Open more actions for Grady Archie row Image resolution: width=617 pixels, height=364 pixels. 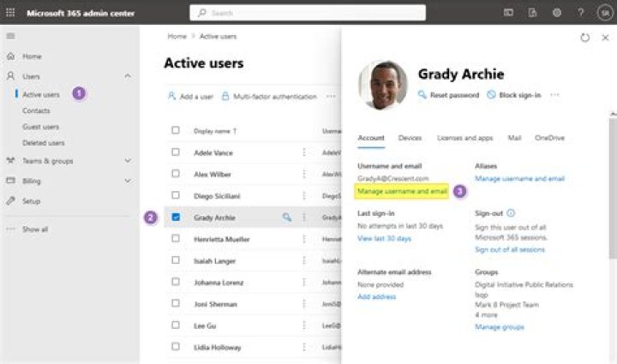[304, 217]
